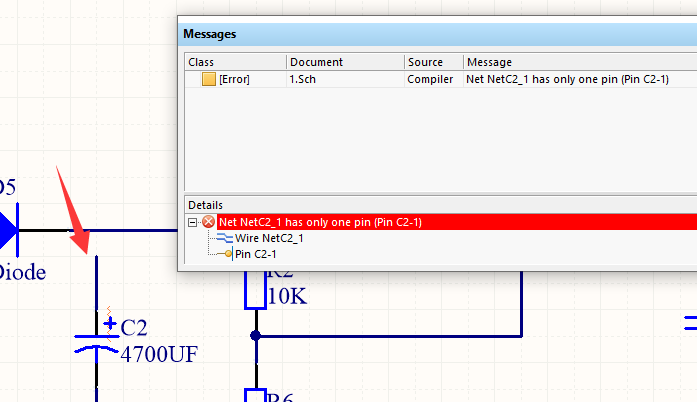The width and height of the screenshot is (697, 402).
Task: Select the Diode comment label
Action: (22, 272)
